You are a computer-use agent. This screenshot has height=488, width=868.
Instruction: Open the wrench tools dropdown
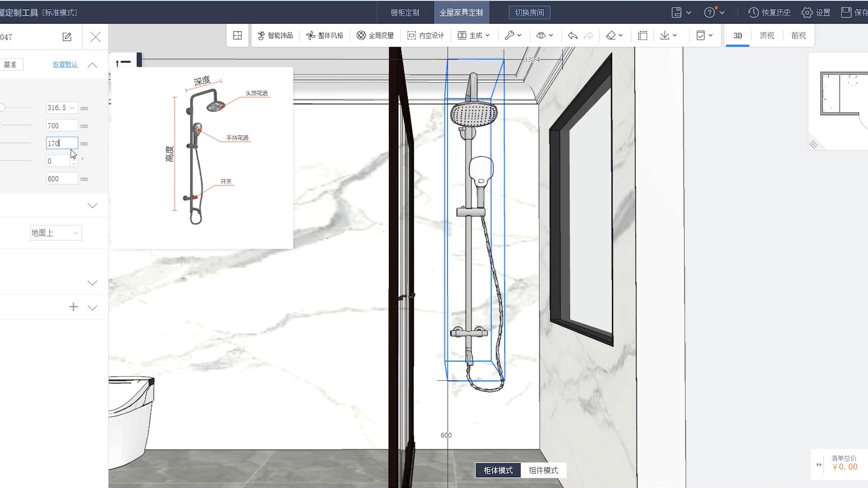click(x=513, y=35)
